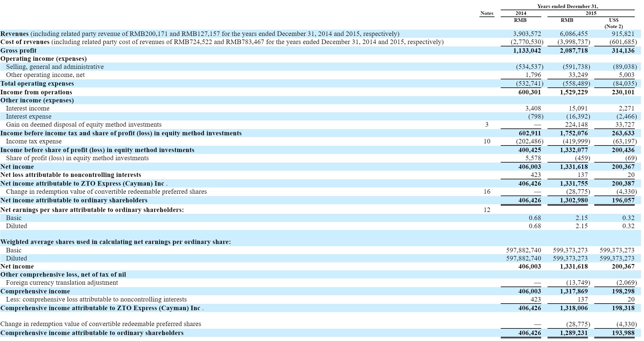Click the US$ net income value 200,367
644x341 pixels.
[623, 167]
